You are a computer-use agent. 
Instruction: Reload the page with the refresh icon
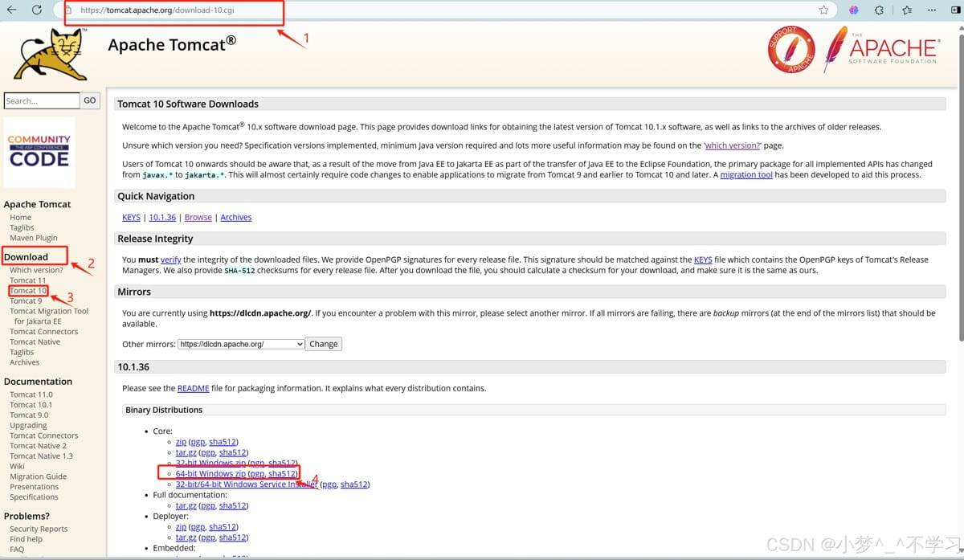click(x=37, y=10)
